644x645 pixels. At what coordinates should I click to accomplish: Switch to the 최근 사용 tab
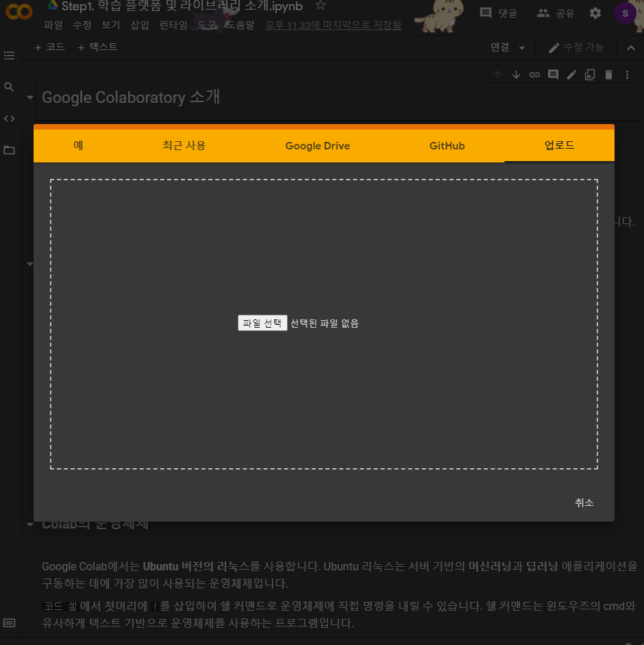pos(184,145)
